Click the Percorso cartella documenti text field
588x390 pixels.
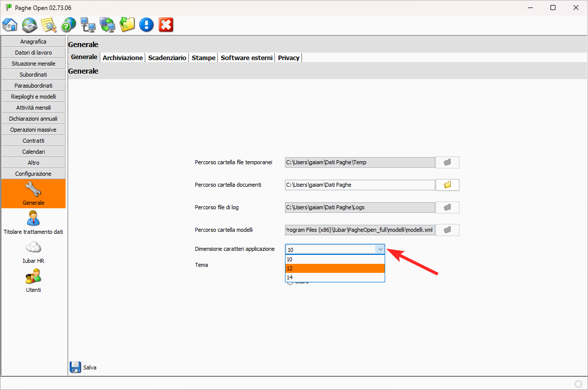[360, 185]
